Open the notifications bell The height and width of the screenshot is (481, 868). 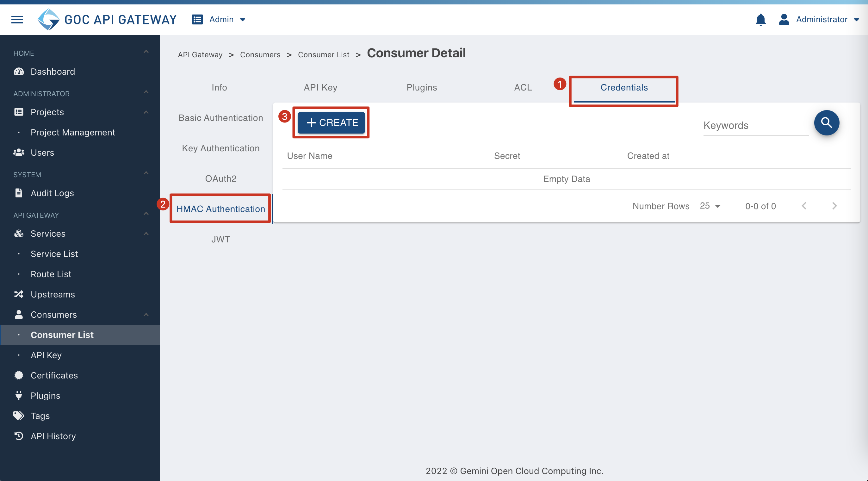click(760, 20)
